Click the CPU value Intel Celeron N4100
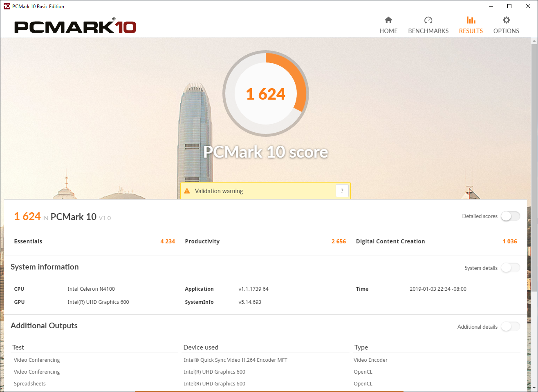Image resolution: width=538 pixels, height=392 pixels. pyautogui.click(x=91, y=289)
